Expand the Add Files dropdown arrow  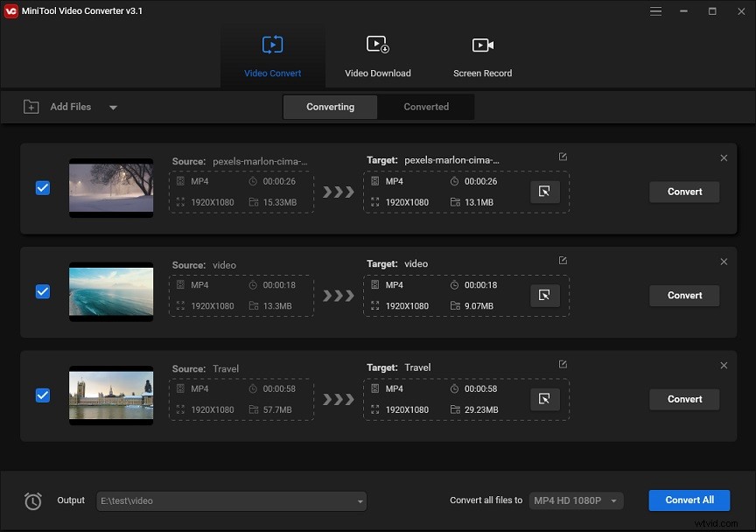[113, 106]
